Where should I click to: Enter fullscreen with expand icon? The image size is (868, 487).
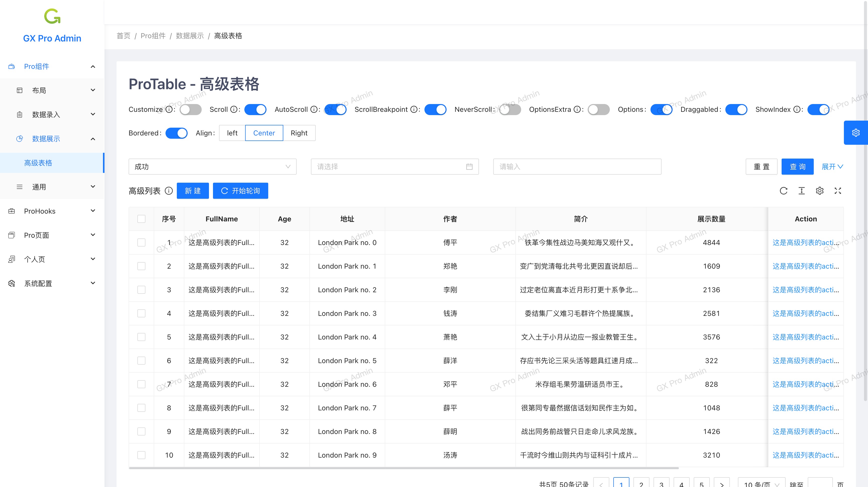tap(838, 191)
